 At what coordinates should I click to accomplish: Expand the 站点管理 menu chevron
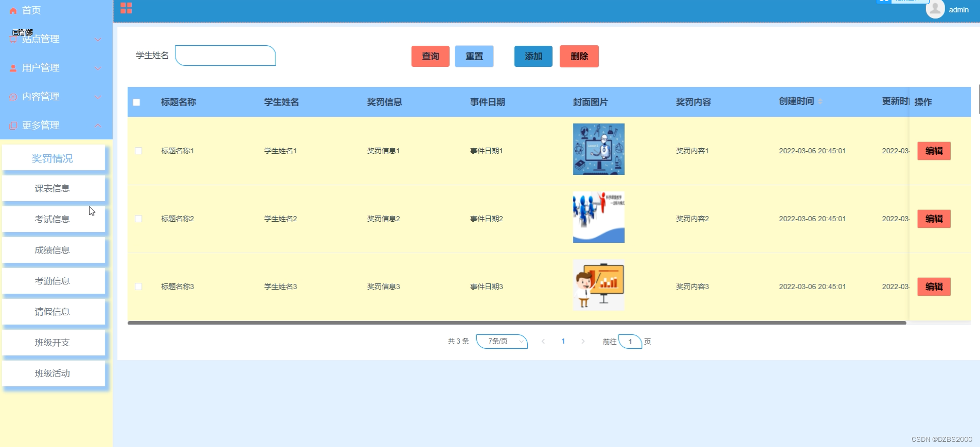[98, 39]
